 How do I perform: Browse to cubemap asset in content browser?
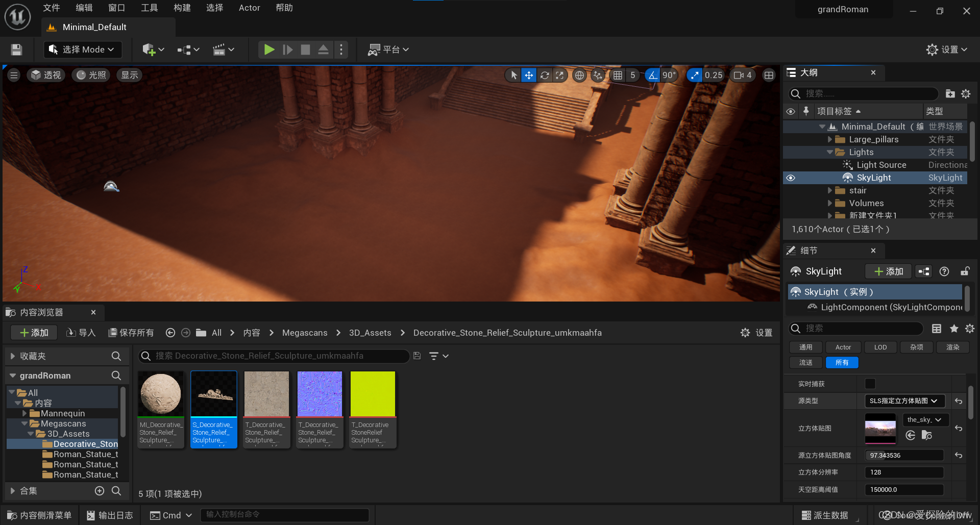coord(927,435)
